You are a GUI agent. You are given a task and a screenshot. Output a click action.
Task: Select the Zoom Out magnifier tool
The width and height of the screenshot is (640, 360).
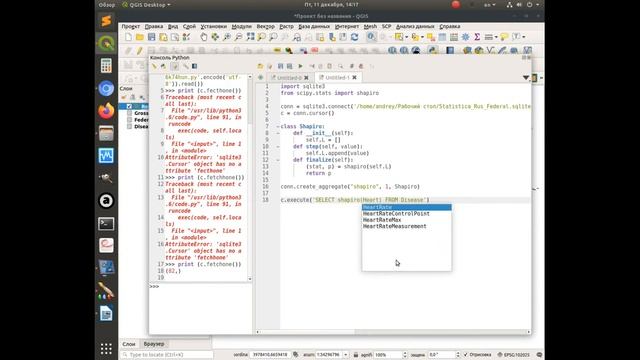[238, 37]
